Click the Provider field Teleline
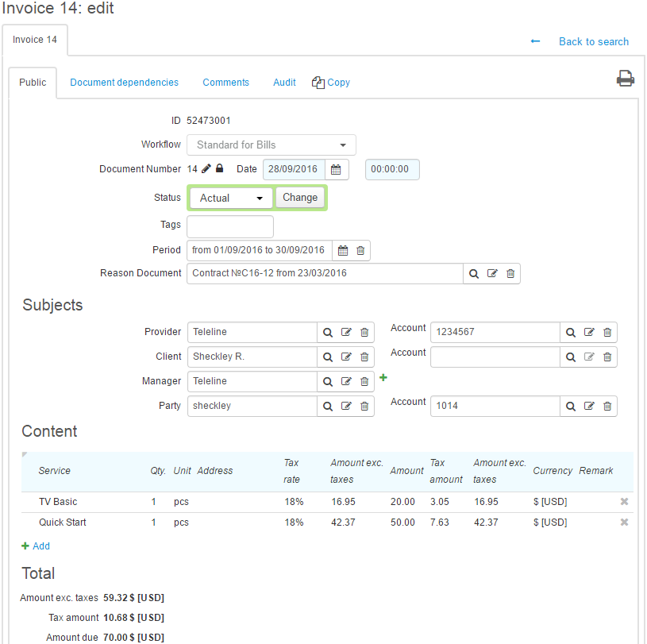Image resolution: width=647 pixels, height=644 pixels. [252, 332]
